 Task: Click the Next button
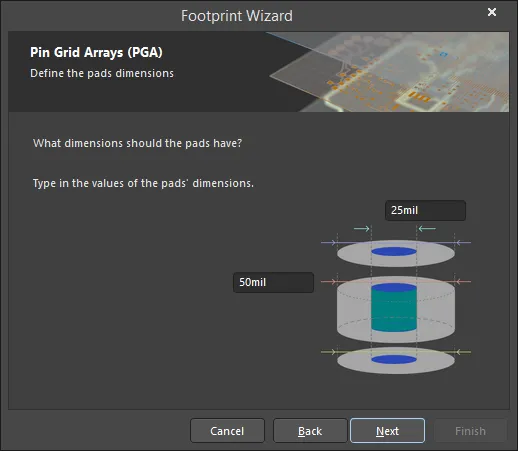(387, 431)
